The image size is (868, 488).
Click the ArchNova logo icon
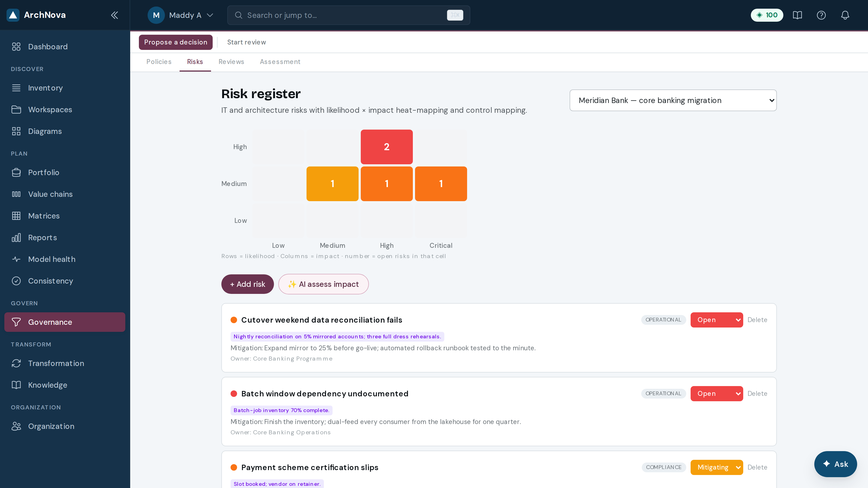tap(13, 15)
